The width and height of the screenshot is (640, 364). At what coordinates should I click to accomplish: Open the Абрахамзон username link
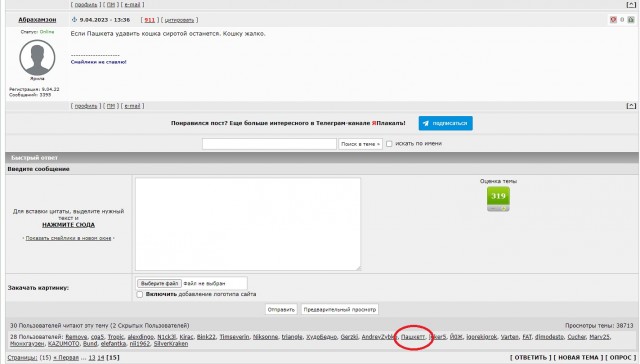coord(37,20)
